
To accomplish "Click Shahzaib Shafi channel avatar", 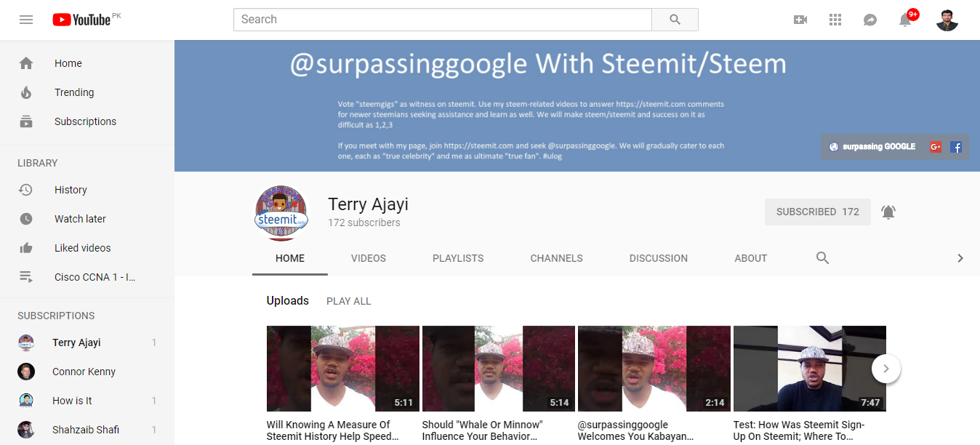I will (26, 430).
